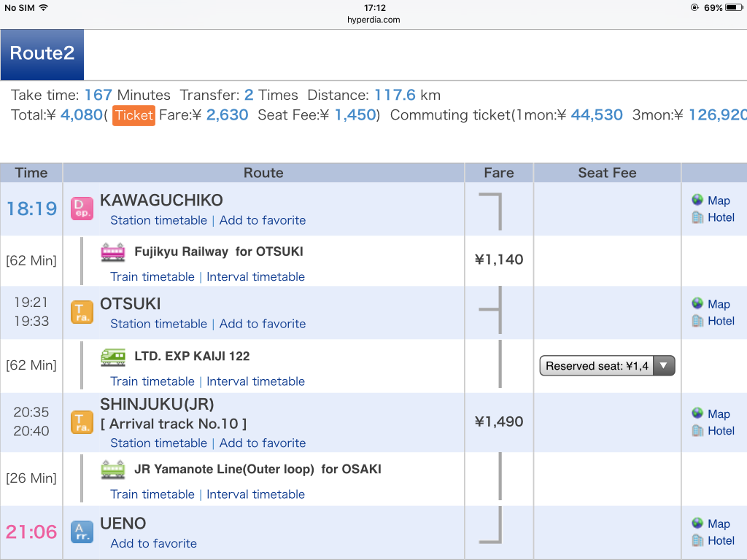Click the JR Yamanote Line train icon
747x560 pixels.
(x=113, y=469)
